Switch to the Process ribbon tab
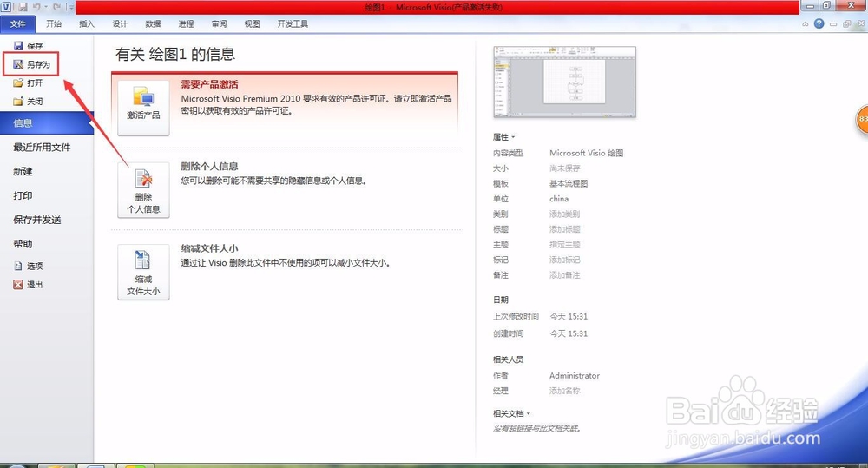 pyautogui.click(x=186, y=23)
